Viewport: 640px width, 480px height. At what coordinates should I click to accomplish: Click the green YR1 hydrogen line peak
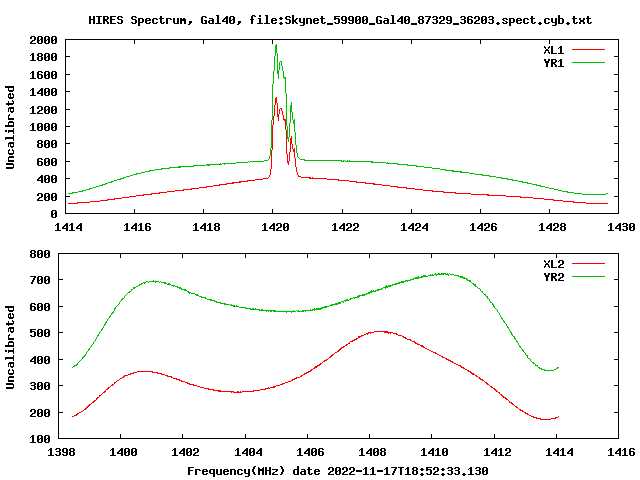point(276,45)
